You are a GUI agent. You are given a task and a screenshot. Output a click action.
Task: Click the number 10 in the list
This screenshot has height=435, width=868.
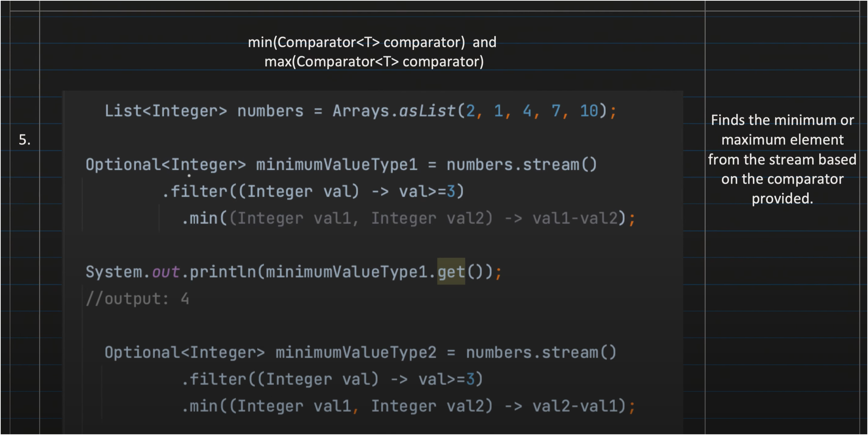(x=589, y=111)
